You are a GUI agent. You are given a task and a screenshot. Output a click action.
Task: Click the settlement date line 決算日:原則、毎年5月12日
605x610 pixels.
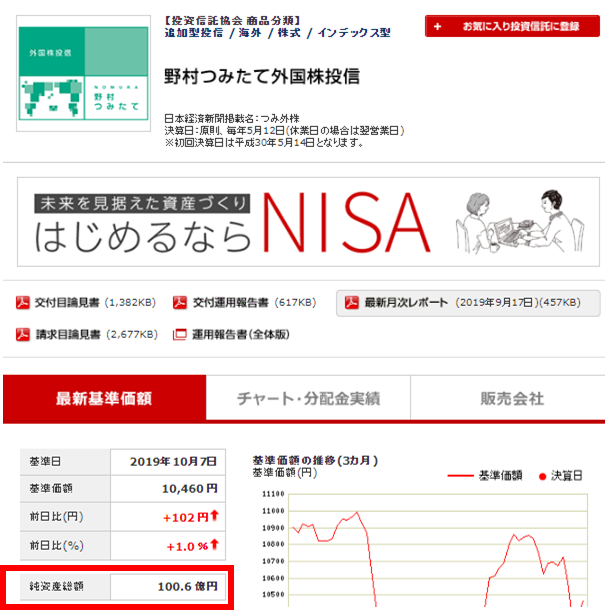(284, 130)
